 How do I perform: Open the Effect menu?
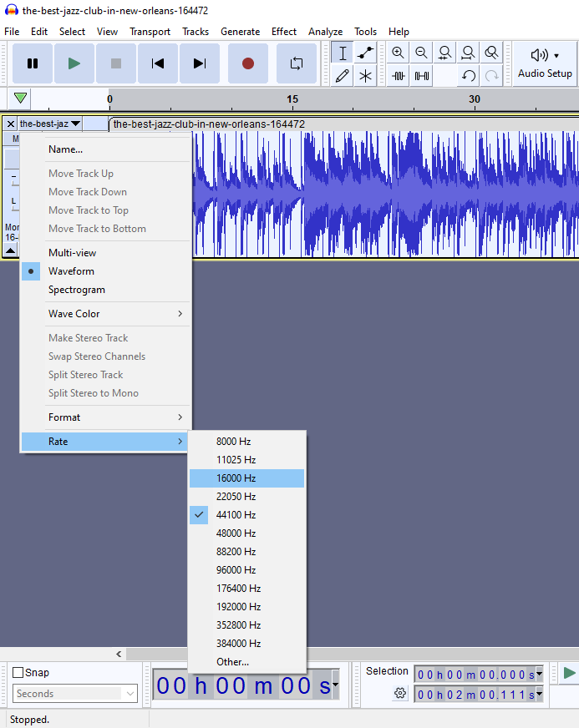click(x=283, y=32)
